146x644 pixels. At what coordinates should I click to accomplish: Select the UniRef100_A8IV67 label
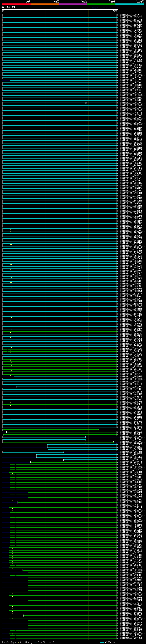point(131,35)
